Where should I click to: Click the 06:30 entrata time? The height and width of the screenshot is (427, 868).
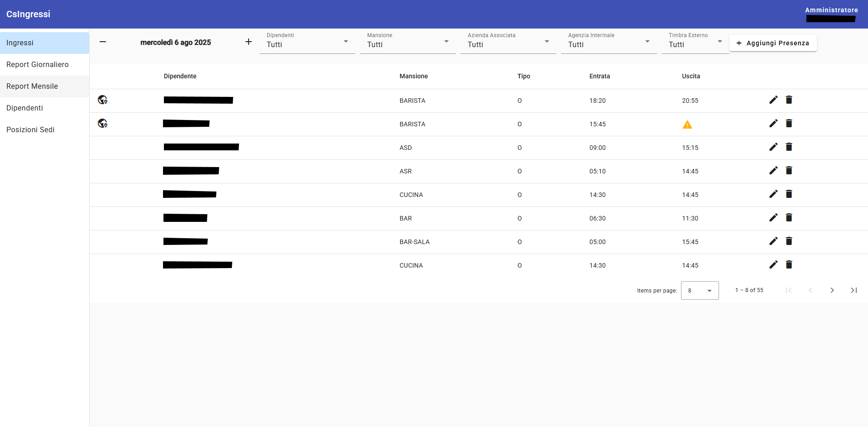pyautogui.click(x=597, y=218)
